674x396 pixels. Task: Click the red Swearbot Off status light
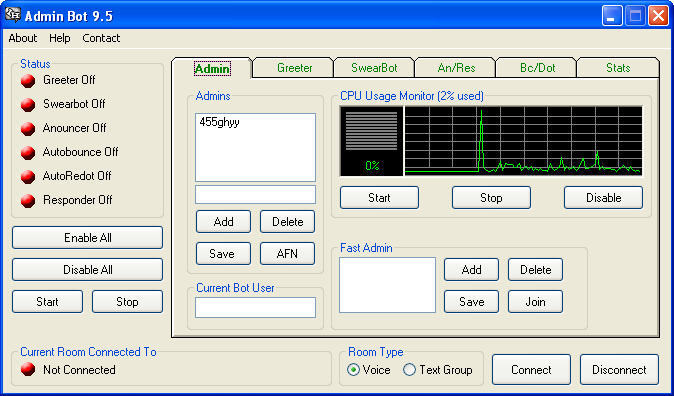[28, 104]
